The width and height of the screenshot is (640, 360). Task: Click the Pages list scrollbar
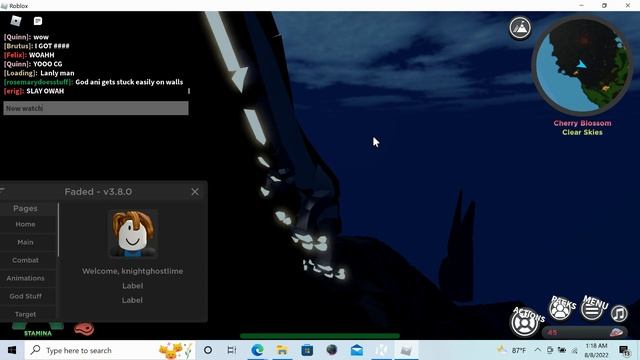(58, 230)
